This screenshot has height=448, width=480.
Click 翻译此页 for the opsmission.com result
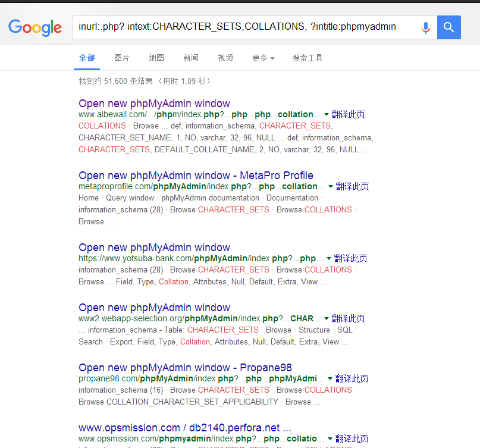(352, 438)
